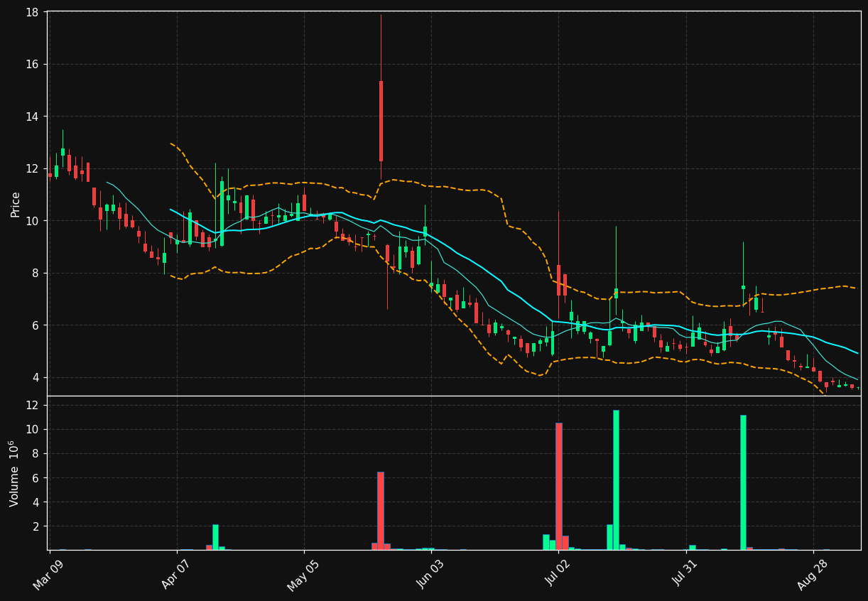The image size is (868, 601).
Task: Click the green volume bar in mid-August
Action: click(x=743, y=482)
